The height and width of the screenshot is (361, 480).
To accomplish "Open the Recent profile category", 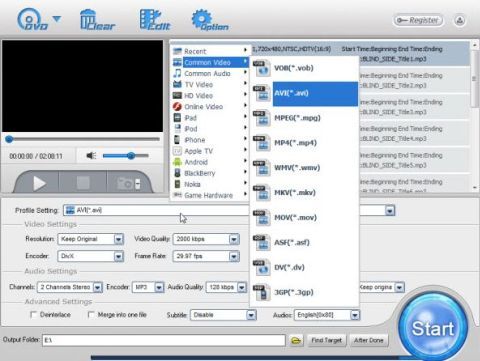I will point(210,51).
